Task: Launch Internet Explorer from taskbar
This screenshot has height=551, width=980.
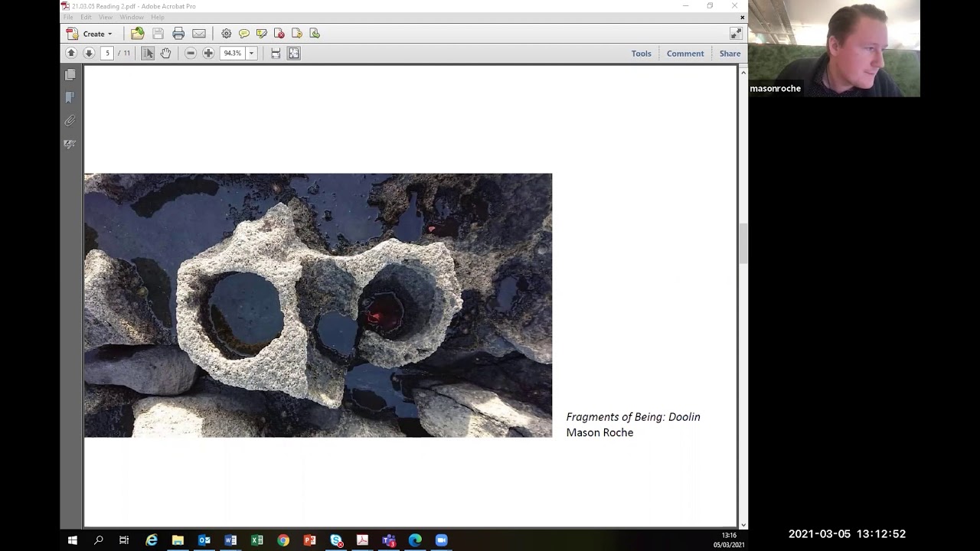Action: click(x=152, y=540)
